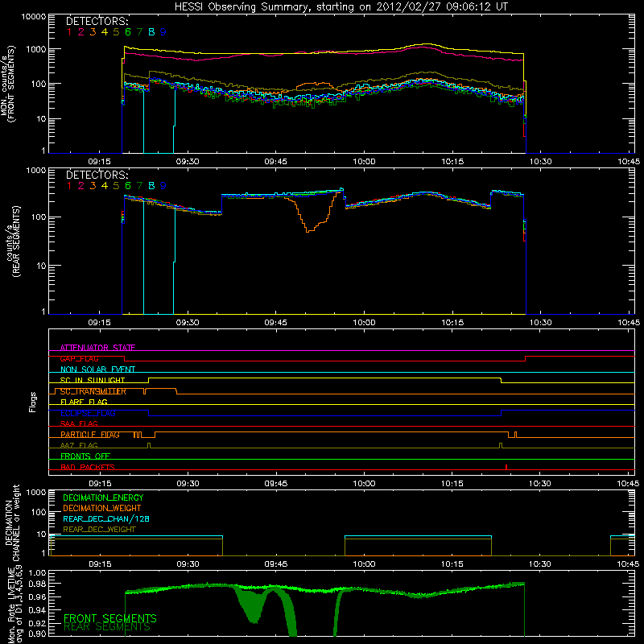Select orange detector 3 in front segments legend
The height and width of the screenshot is (644, 644).
(x=93, y=32)
